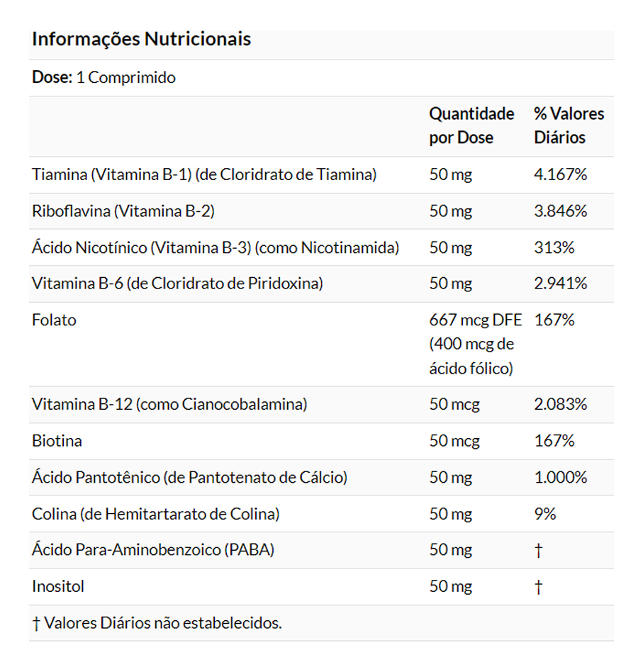
Task: Click the % Valores Diários column header
Action: pyautogui.click(x=569, y=125)
